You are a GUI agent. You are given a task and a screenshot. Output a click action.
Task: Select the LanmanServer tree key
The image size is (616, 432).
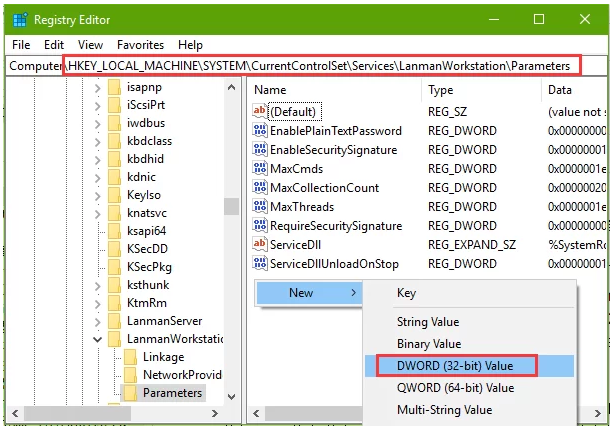[x=164, y=321]
